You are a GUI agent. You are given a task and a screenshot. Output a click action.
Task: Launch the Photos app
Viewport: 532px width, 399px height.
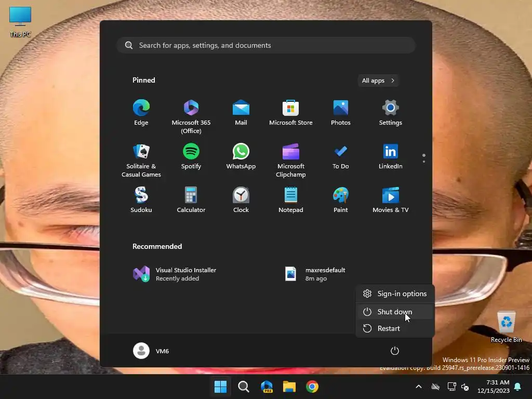tap(341, 113)
